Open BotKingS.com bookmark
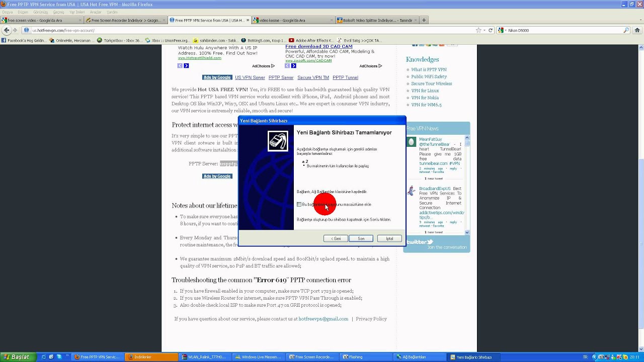This screenshot has width=644, height=362. (x=264, y=40)
